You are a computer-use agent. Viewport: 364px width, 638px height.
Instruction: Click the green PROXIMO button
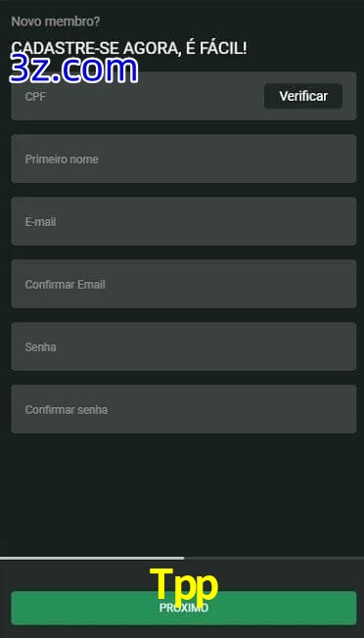coord(184,608)
